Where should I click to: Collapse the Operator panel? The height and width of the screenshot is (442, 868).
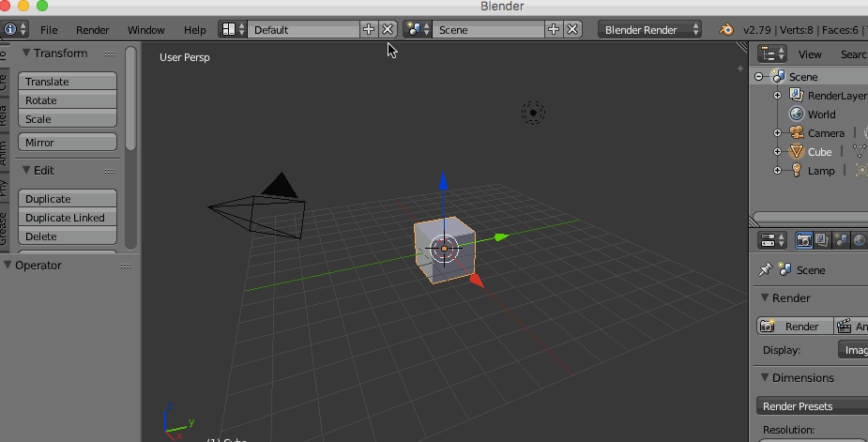click(8, 265)
